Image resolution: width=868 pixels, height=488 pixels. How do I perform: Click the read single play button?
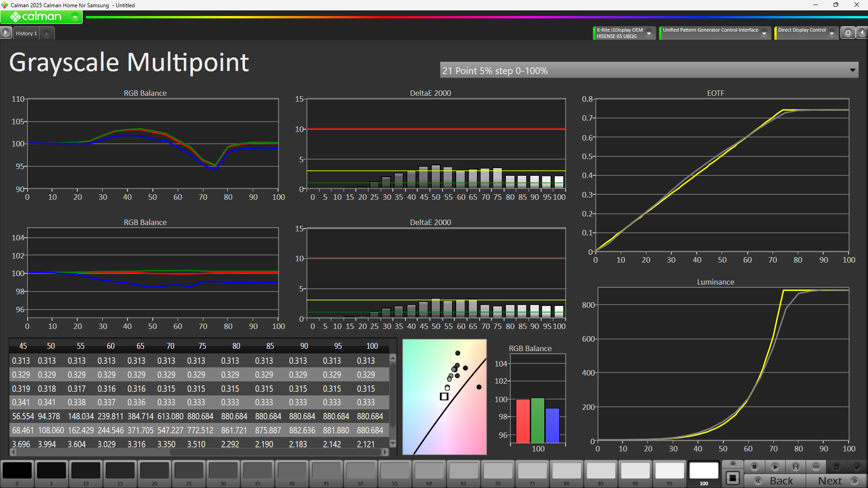[x=775, y=467]
